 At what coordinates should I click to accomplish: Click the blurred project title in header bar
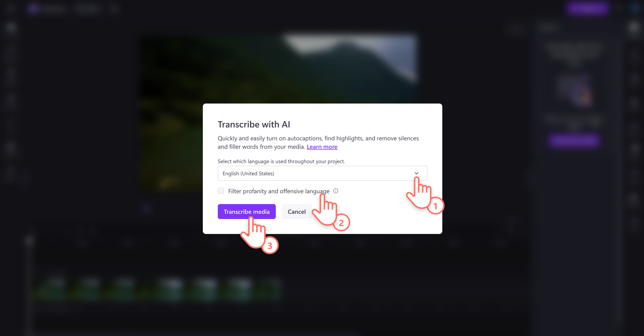[87, 9]
